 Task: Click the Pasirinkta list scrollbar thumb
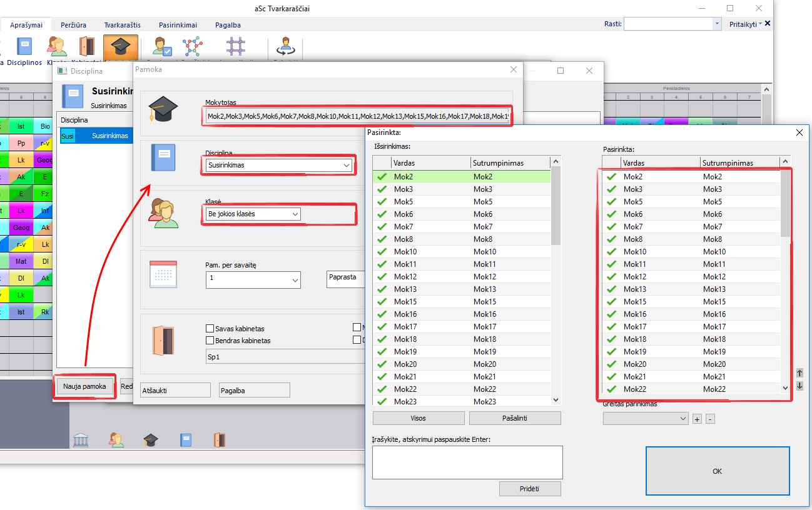(x=786, y=203)
